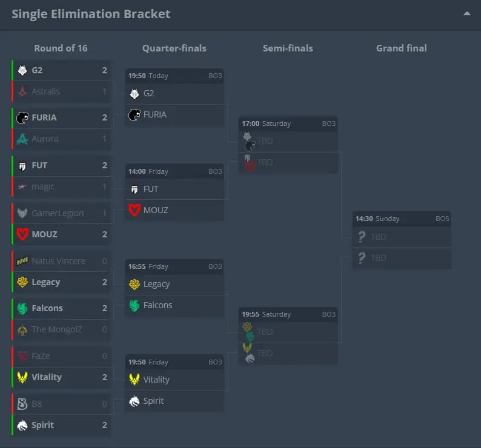The image size is (481, 448).
Task: Click the MOUZ heart logo in quarter-finals
Action: [134, 210]
